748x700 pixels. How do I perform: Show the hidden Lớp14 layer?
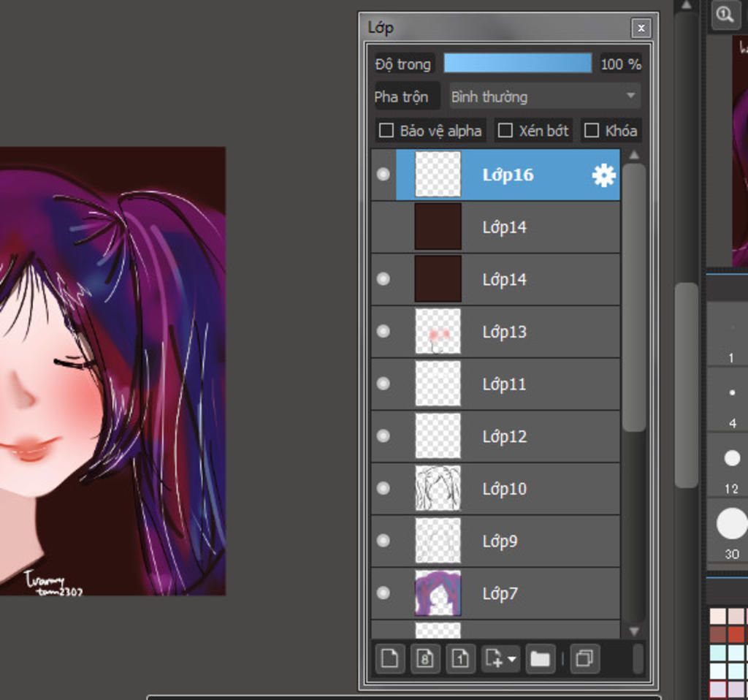tap(383, 227)
